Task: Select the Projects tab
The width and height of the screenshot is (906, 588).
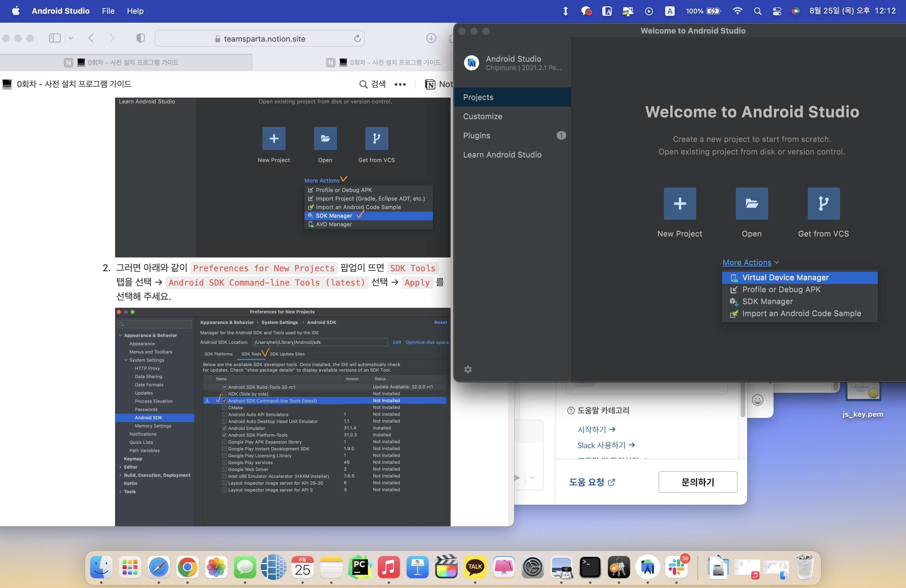Action: click(512, 97)
